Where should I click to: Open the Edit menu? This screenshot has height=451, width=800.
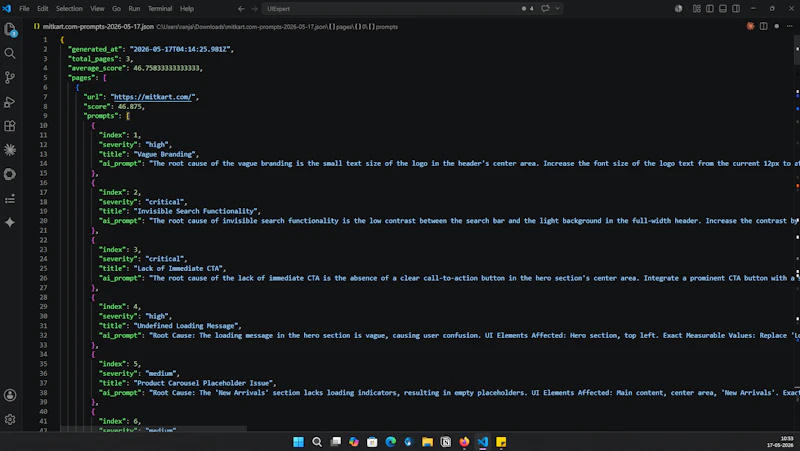tap(43, 9)
